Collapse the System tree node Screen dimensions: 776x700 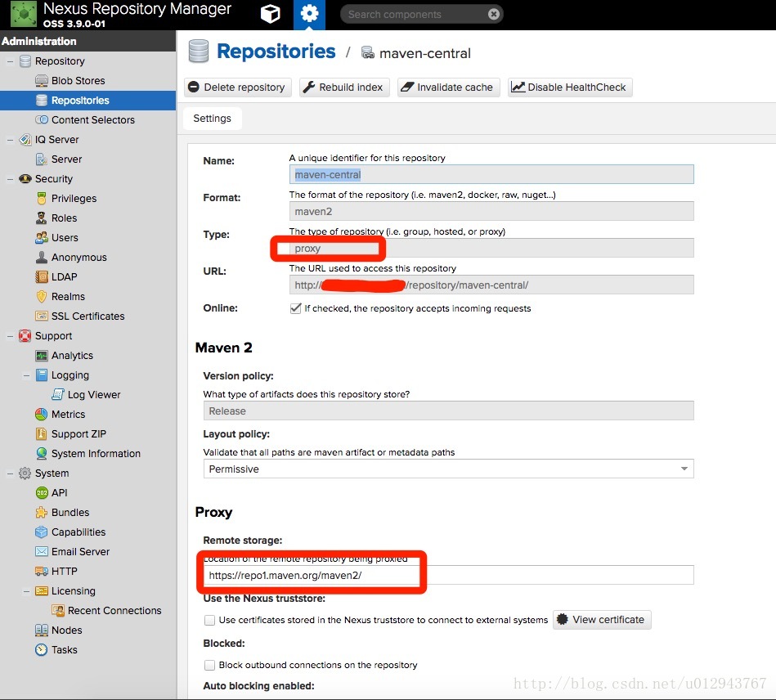coord(10,473)
